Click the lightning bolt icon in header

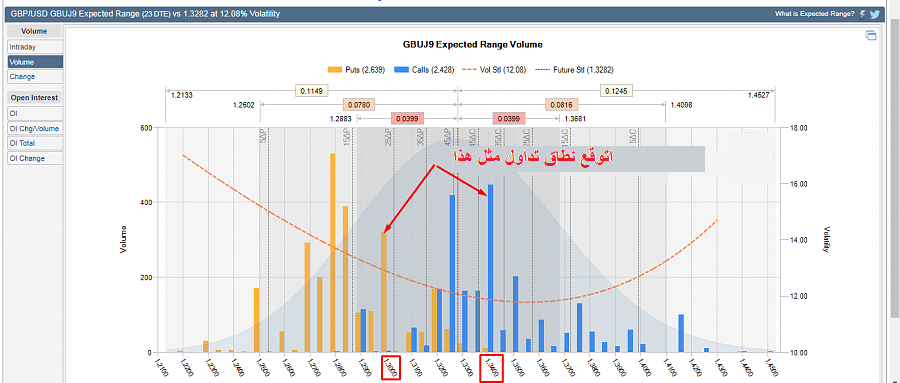862,14
